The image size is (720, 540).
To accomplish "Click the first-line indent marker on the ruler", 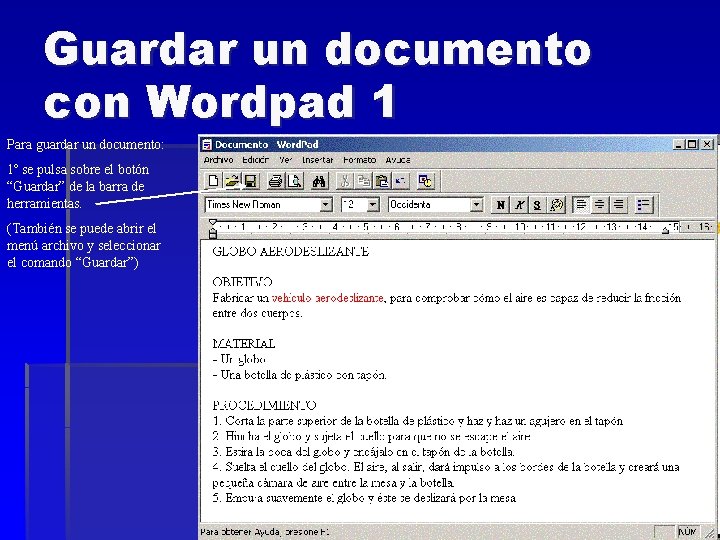I will point(213,223).
